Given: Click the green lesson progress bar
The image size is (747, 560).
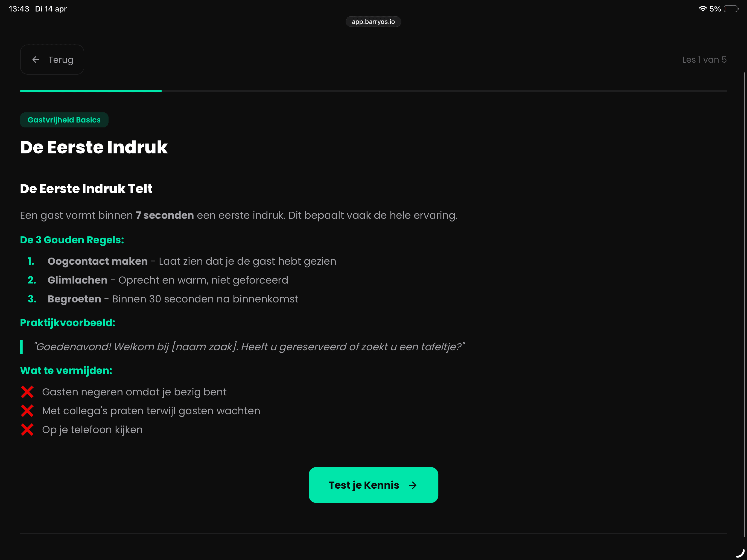Looking at the screenshot, I should pos(91,91).
